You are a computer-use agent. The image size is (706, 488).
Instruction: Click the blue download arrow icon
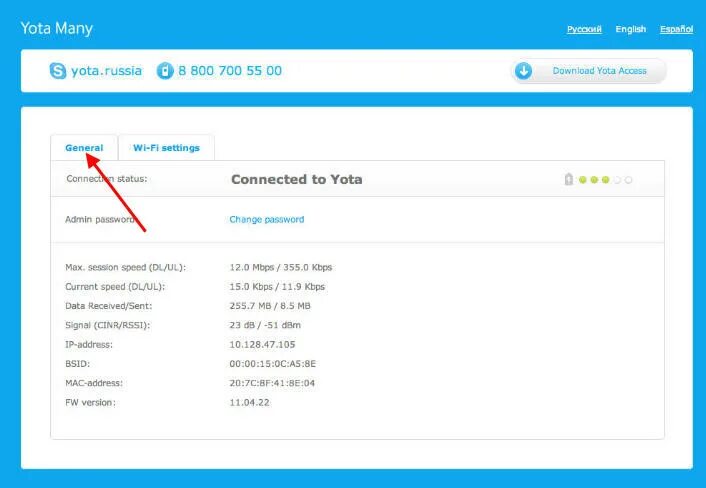tap(523, 71)
